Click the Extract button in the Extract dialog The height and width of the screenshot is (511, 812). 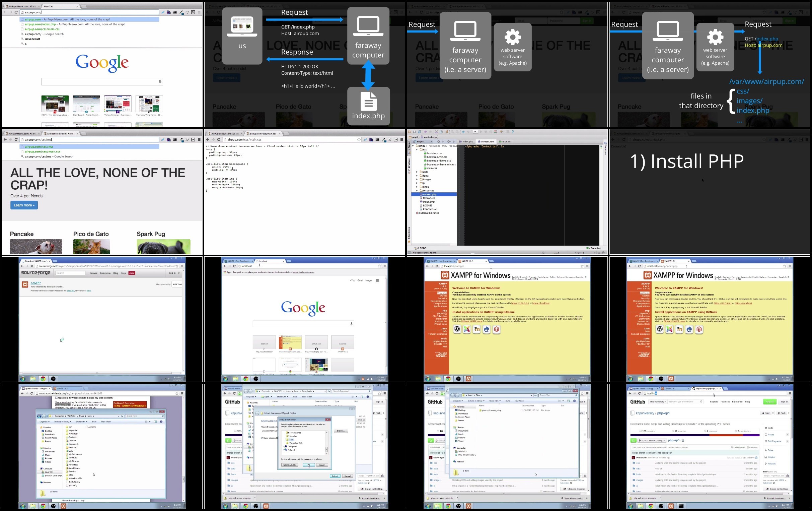tap(335, 476)
